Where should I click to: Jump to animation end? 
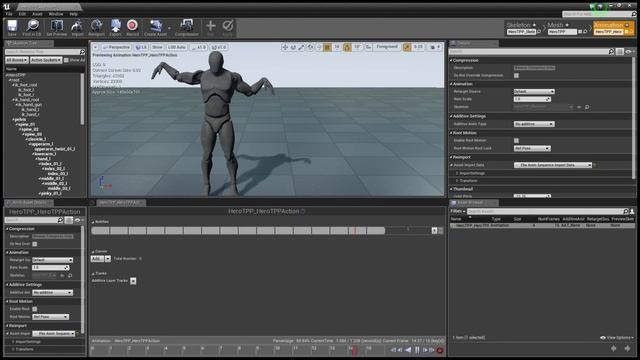pos(432,350)
